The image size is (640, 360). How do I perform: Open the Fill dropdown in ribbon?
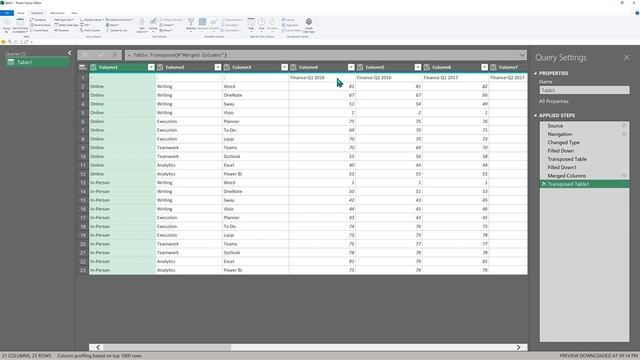[x=86, y=25]
